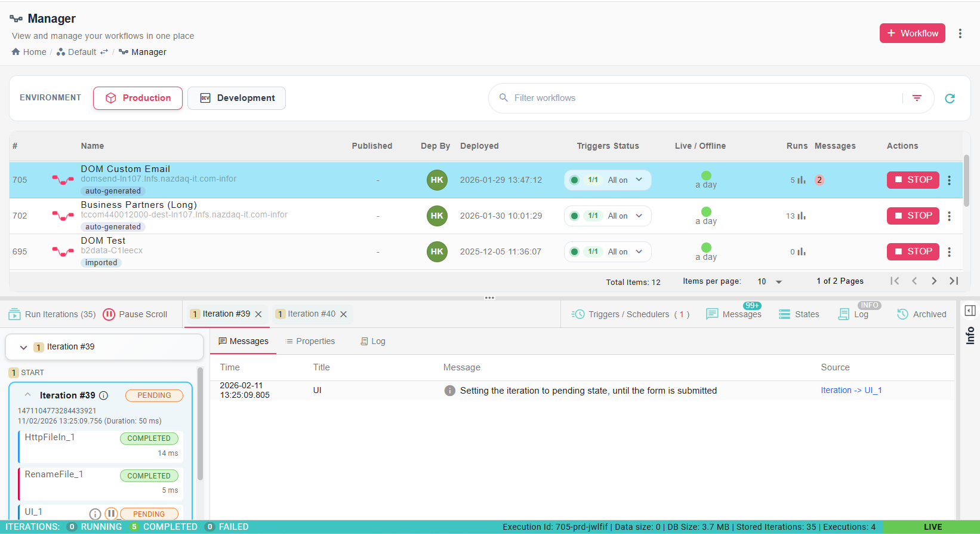This screenshot has height=534, width=980.
Task: Collapse the Iteration #39 expander in sidebar
Action: click(x=24, y=347)
